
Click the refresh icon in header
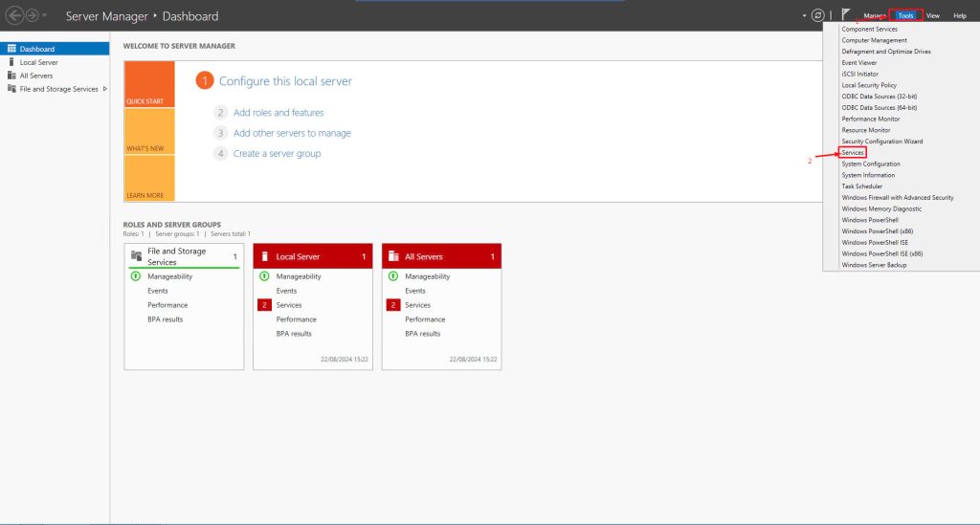pos(817,15)
